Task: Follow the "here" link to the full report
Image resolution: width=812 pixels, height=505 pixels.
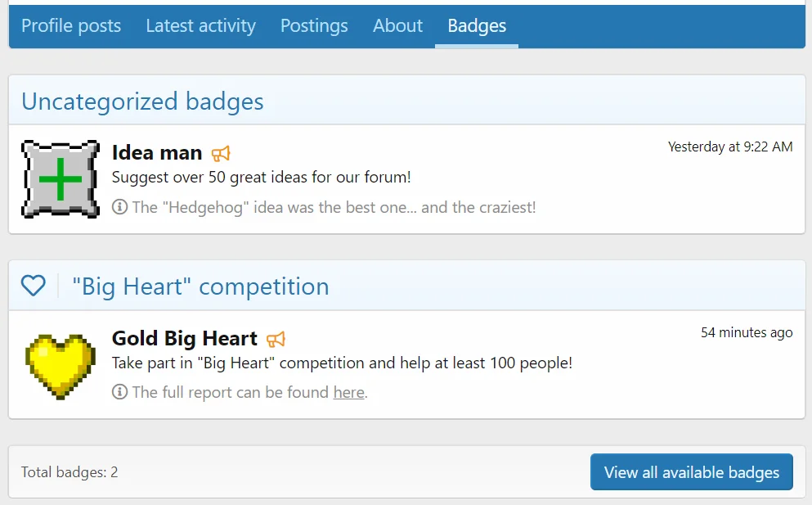Action: pos(348,392)
